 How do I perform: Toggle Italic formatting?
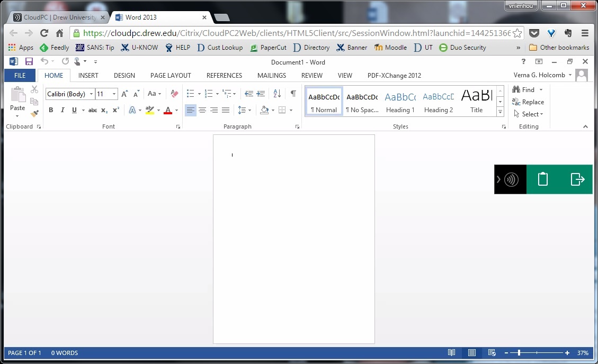coord(63,110)
